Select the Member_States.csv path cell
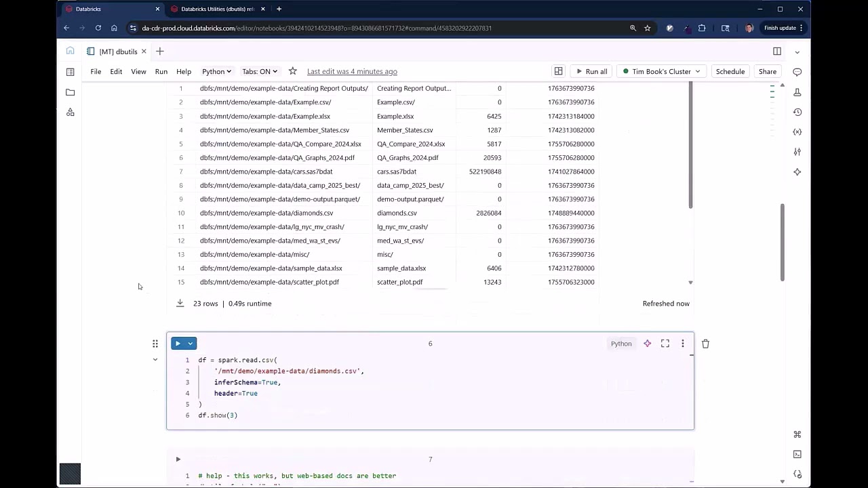Viewport: 868px width, 488px height. pos(275,130)
